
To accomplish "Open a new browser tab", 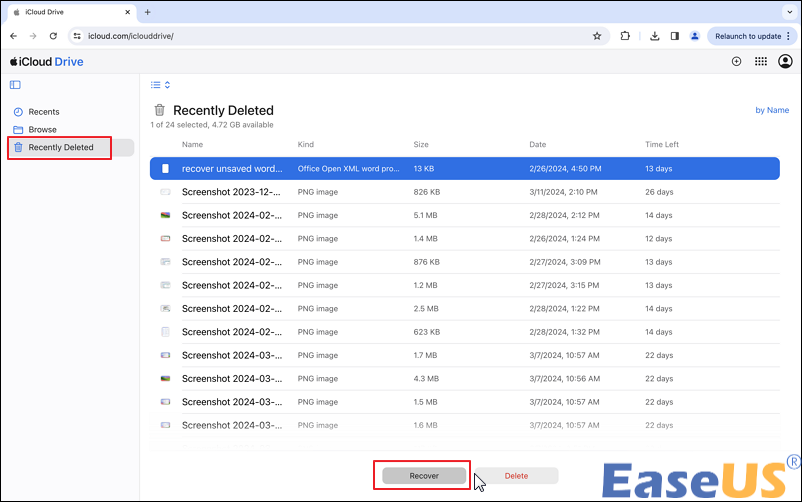I will click(x=148, y=12).
